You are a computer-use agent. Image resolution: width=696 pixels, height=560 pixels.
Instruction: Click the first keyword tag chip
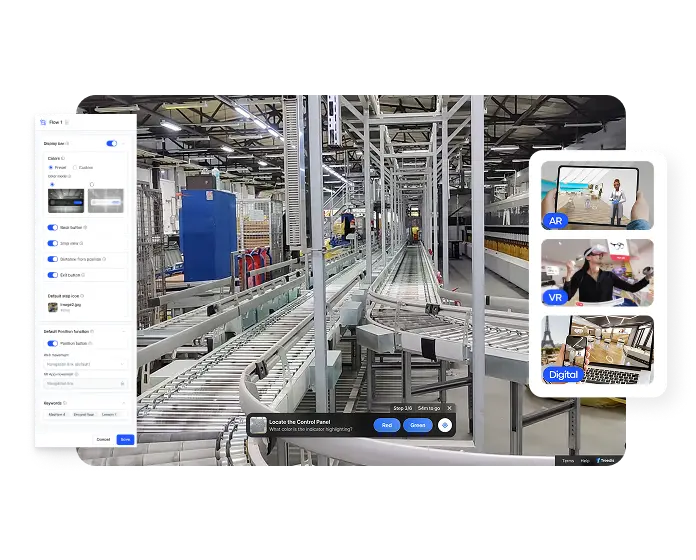57,414
